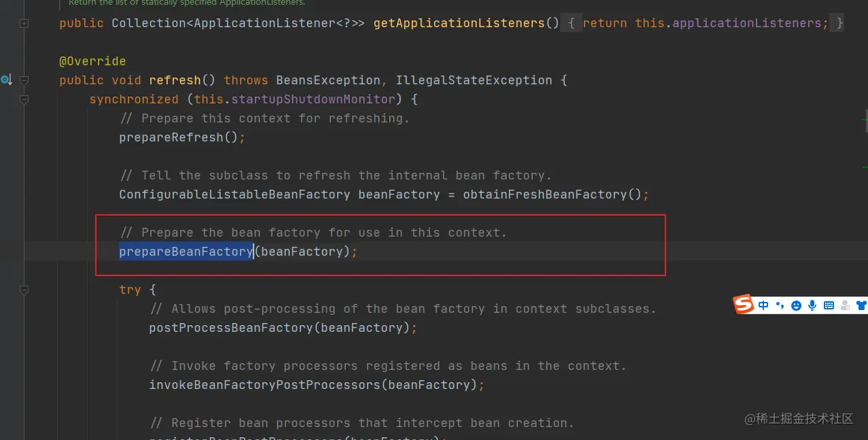Collapse the synchronized block using gutter fold arrow

pyautogui.click(x=24, y=99)
